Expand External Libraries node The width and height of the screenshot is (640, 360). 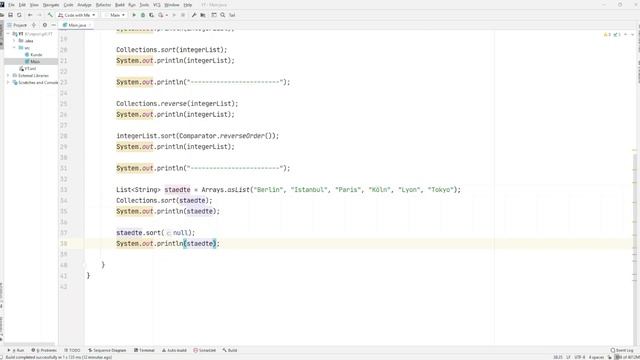point(8,76)
